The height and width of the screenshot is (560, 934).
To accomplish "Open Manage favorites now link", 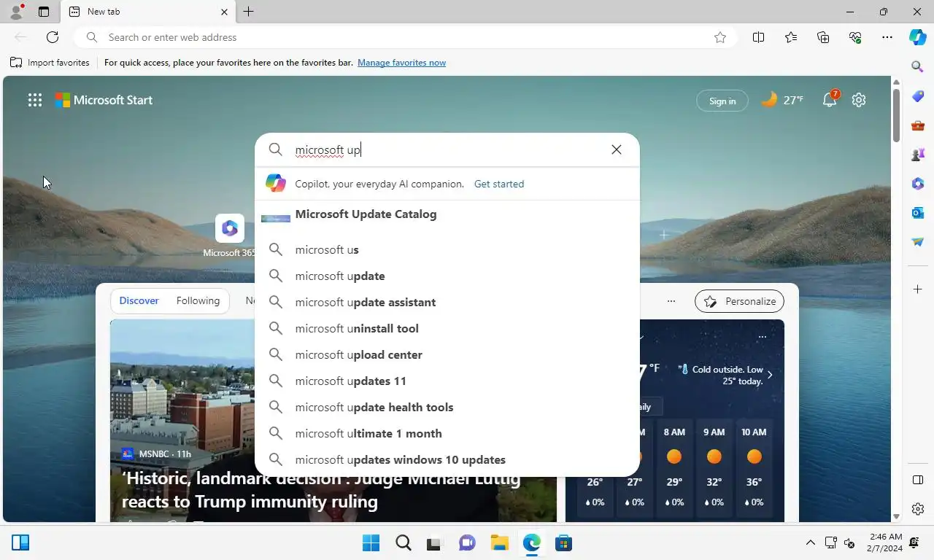I will [401, 63].
